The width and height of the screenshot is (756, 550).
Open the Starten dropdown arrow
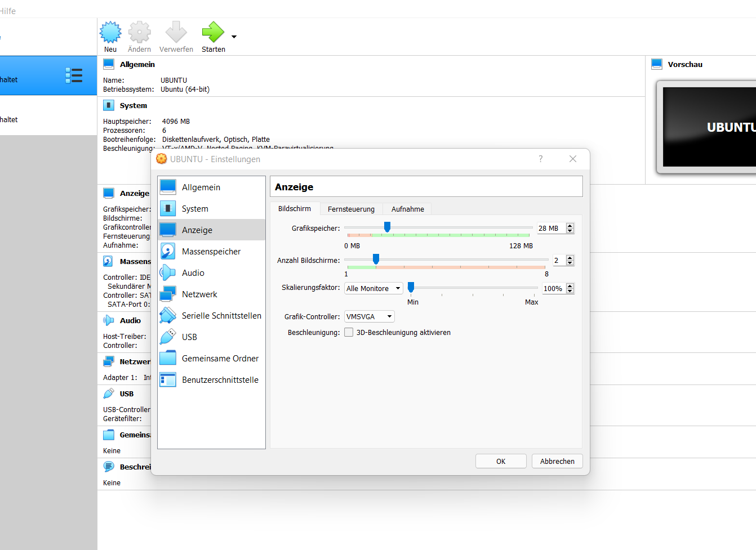[x=234, y=37]
